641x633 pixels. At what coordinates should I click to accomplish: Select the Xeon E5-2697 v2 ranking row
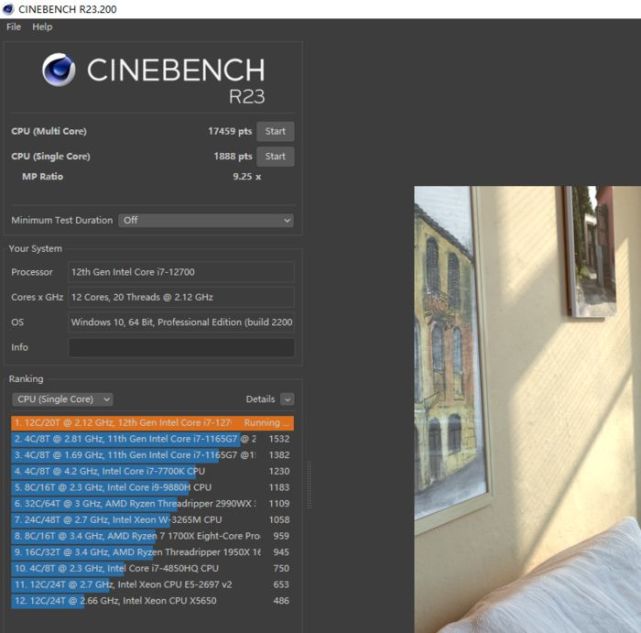point(152,585)
